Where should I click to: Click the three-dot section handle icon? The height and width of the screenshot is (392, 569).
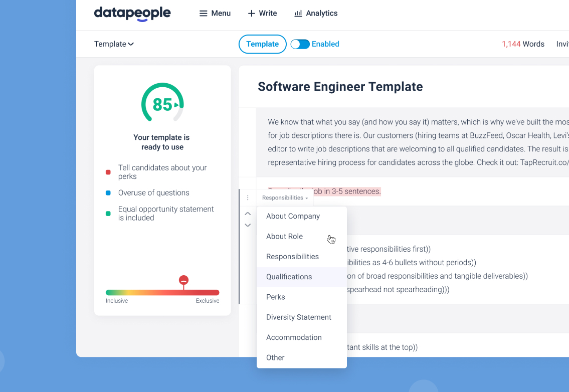pos(248,198)
